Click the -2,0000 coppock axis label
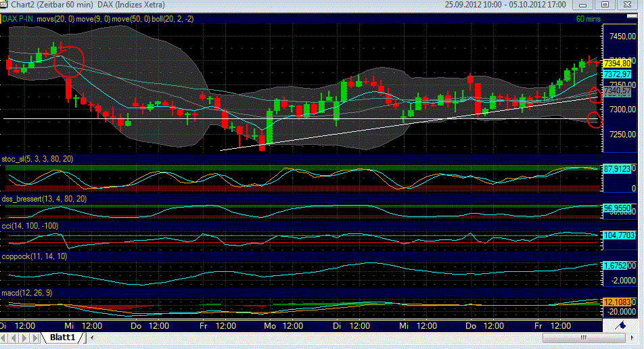Viewport: 644px width, 349px height. pyautogui.click(x=624, y=281)
